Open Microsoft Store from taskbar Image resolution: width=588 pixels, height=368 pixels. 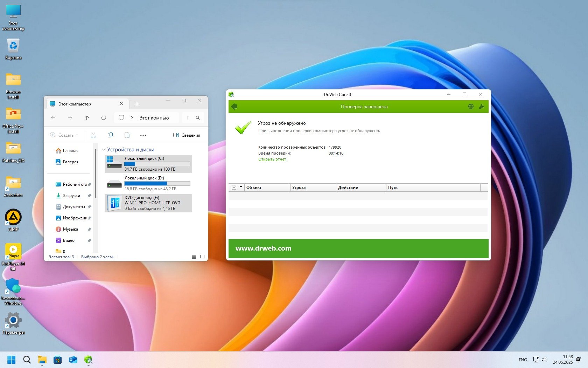[x=58, y=360]
